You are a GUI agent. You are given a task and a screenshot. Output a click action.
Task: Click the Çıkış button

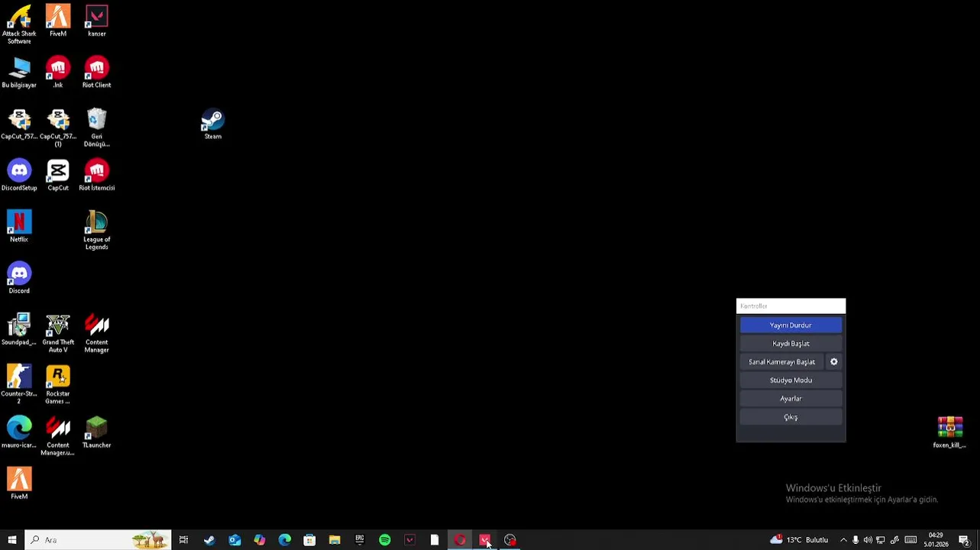click(791, 417)
